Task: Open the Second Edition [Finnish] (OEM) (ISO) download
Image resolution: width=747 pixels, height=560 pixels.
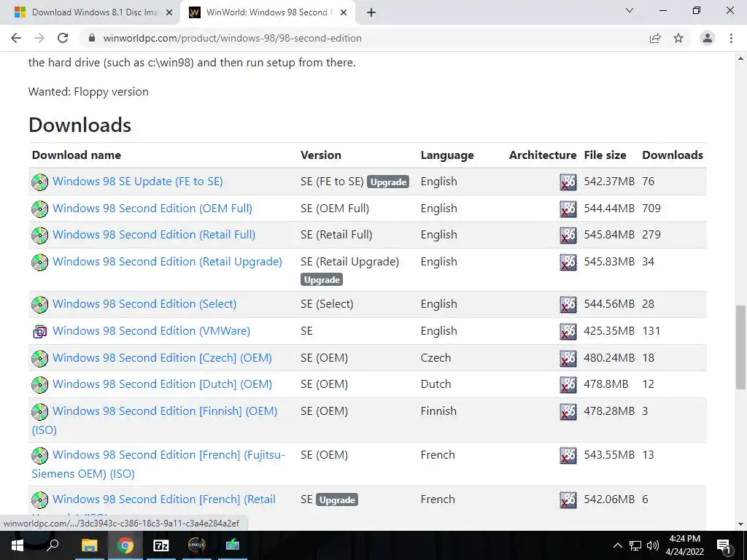Action: coord(165,411)
